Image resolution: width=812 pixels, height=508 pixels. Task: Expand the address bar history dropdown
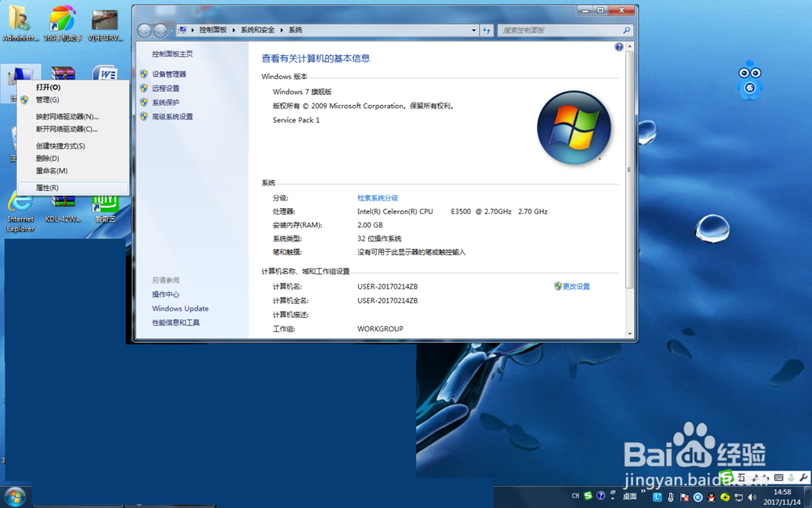[473, 30]
